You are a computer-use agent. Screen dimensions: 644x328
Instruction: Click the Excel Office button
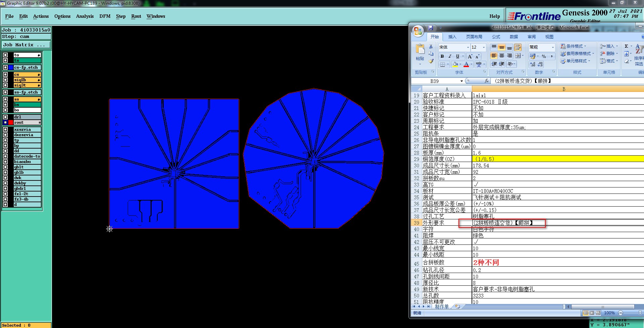click(418, 31)
